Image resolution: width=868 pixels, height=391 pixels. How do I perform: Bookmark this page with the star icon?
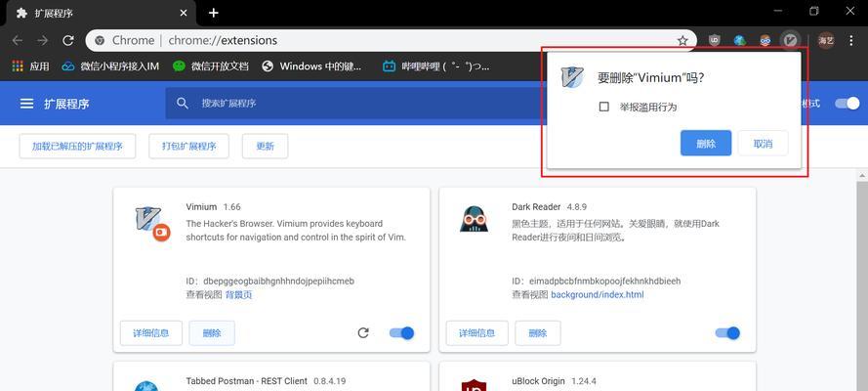[682, 40]
